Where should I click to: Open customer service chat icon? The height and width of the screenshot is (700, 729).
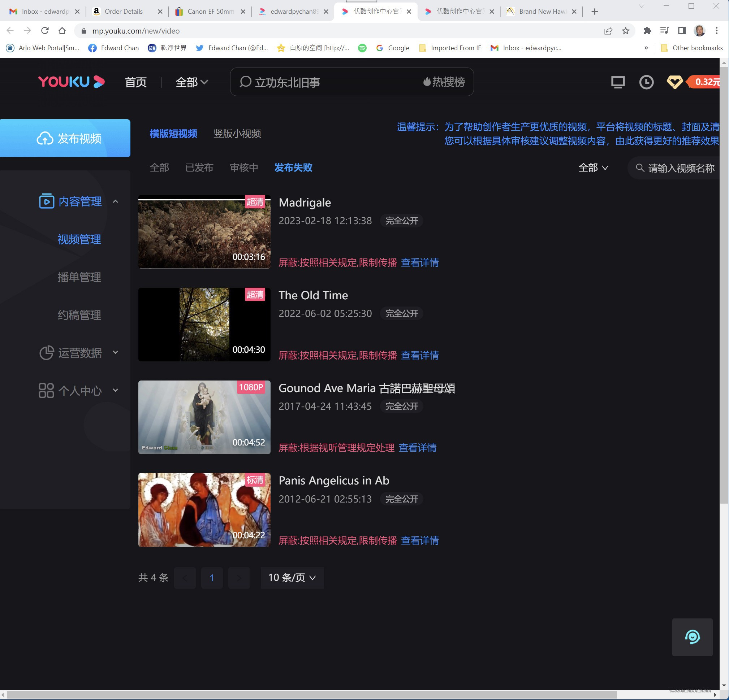coord(692,637)
